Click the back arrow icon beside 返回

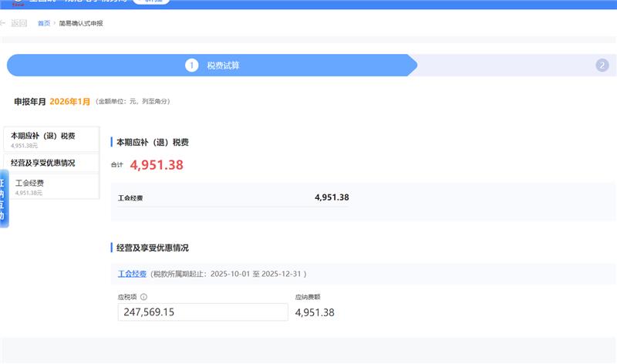coord(4,23)
